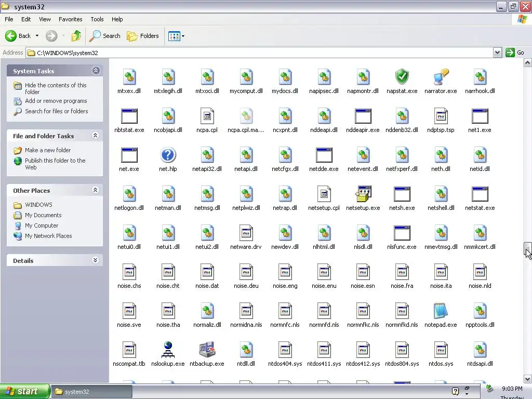Collapse the File and Folder Tasks panel

[x=96, y=136]
